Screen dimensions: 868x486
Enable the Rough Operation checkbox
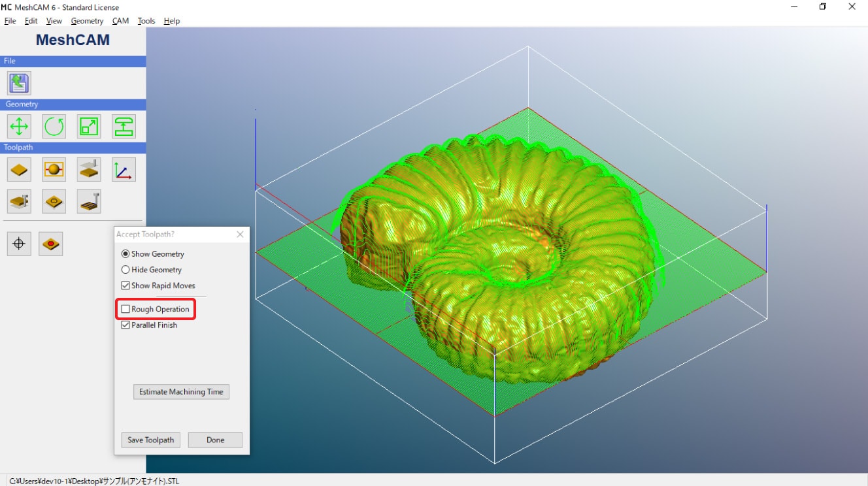pos(125,309)
